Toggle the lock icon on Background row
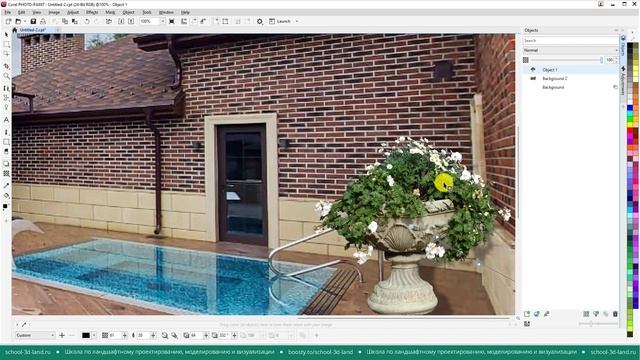The width and height of the screenshot is (640, 360). click(x=615, y=87)
